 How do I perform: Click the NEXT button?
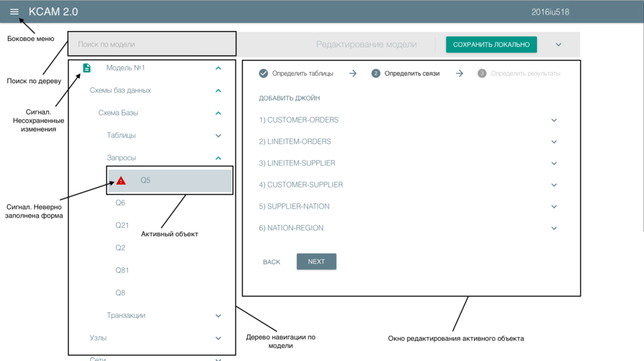pos(316,261)
